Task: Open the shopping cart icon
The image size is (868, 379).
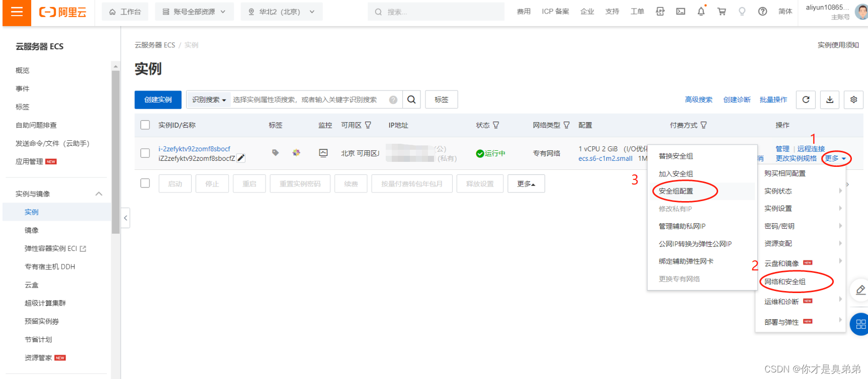Action: click(x=722, y=11)
